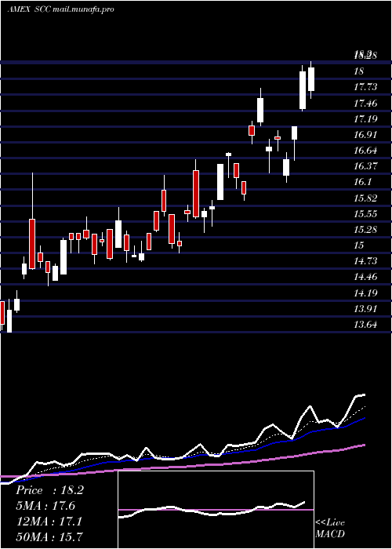Click the 16.1 price axis label

(362, 182)
